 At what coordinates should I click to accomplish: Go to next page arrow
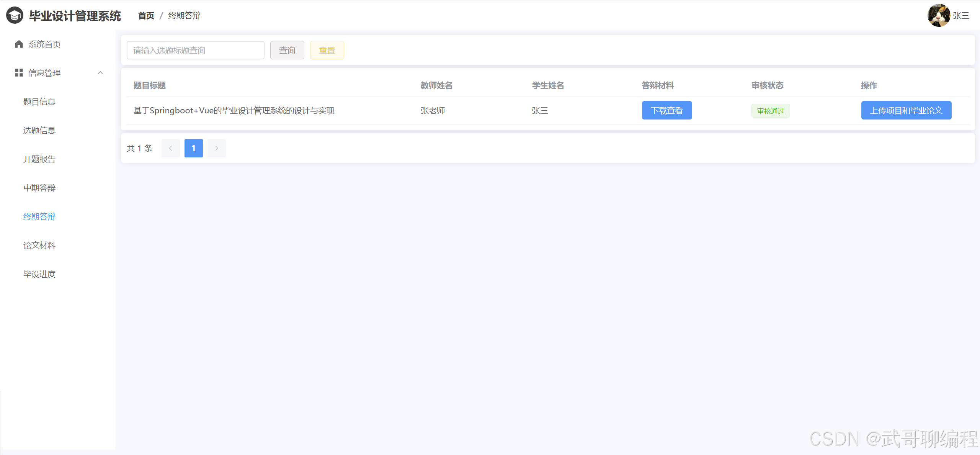[x=217, y=148]
